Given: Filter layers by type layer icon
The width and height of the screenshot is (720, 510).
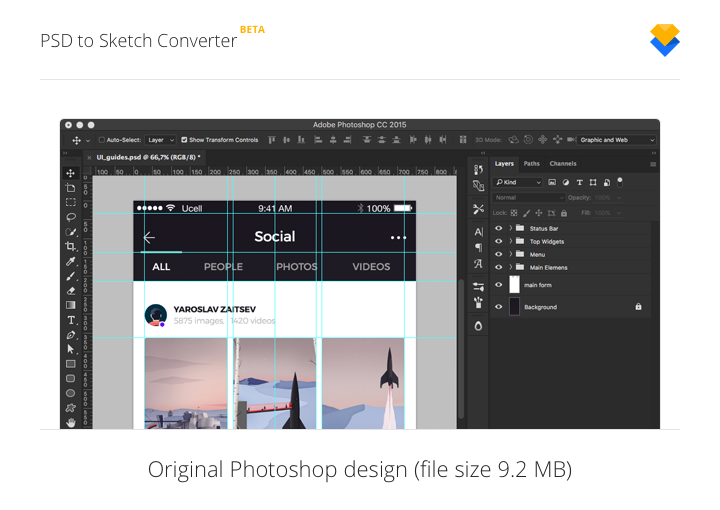Looking at the screenshot, I should (x=579, y=182).
